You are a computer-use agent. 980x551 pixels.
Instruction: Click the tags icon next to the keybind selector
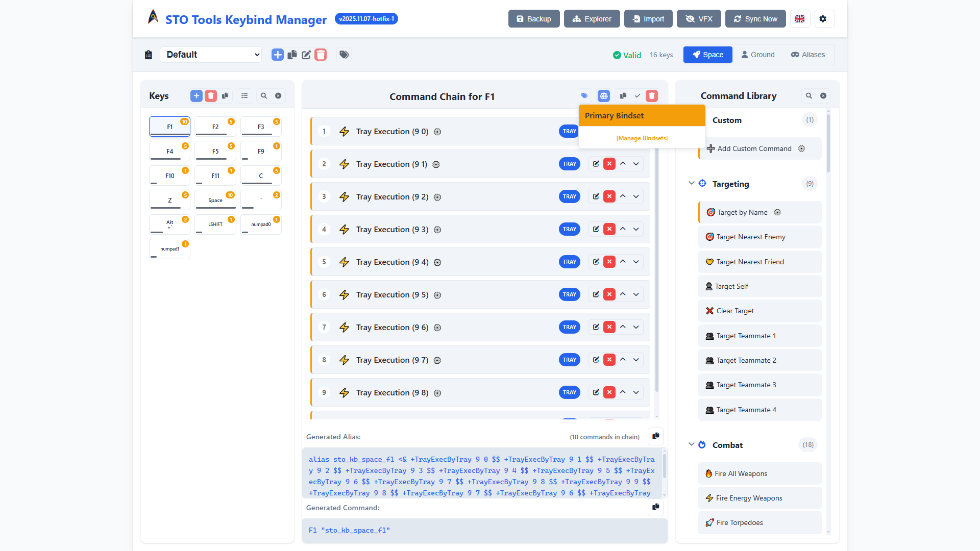[344, 55]
